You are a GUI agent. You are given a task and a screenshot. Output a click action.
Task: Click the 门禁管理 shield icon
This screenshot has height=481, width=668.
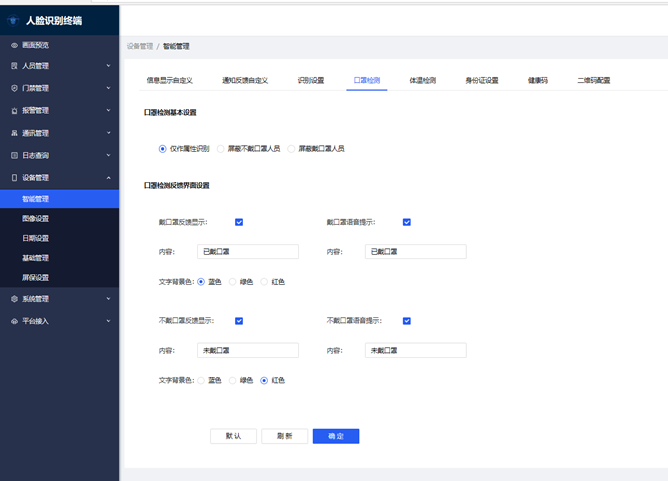[x=14, y=88]
